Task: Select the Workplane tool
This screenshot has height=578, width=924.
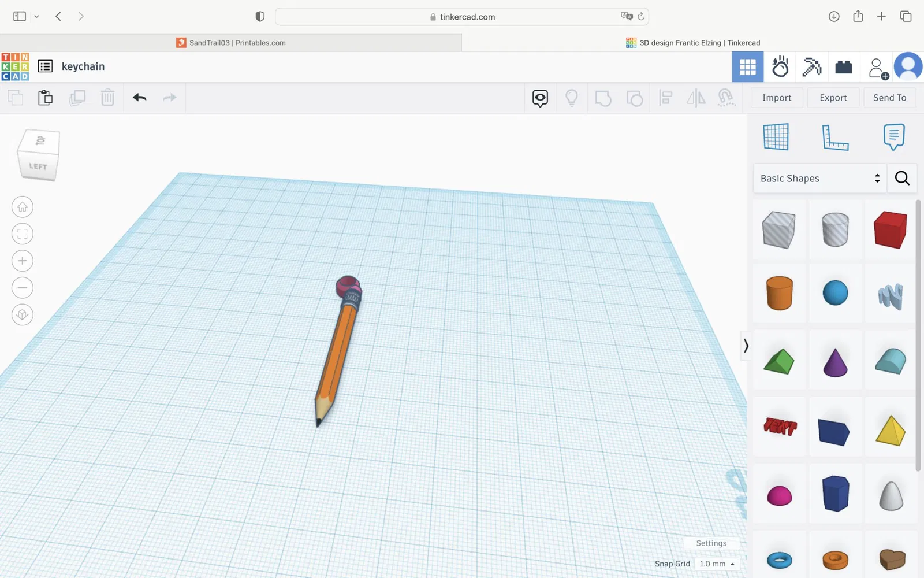Action: 776,137
